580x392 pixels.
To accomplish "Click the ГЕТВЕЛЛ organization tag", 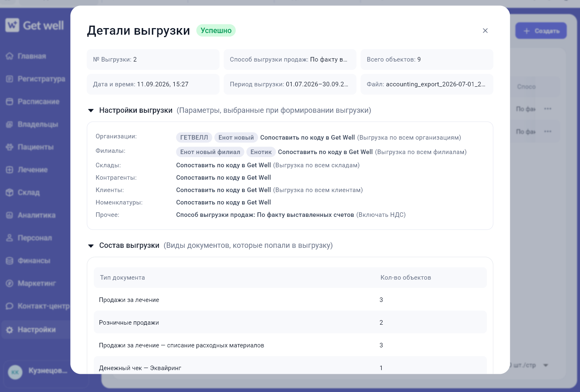I will click(194, 138).
